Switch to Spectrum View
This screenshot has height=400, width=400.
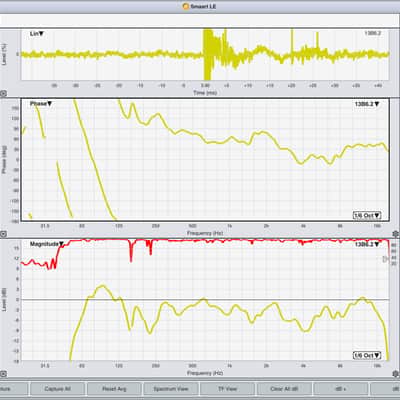[171, 389]
